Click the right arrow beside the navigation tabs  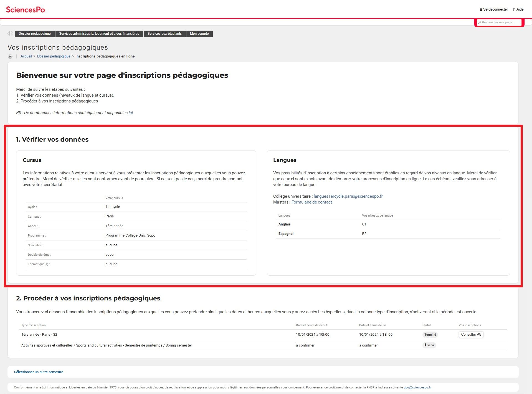pyautogui.click(x=12, y=33)
